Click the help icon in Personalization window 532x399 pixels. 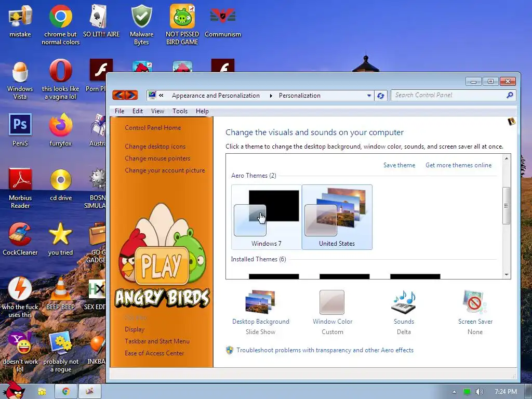click(511, 122)
